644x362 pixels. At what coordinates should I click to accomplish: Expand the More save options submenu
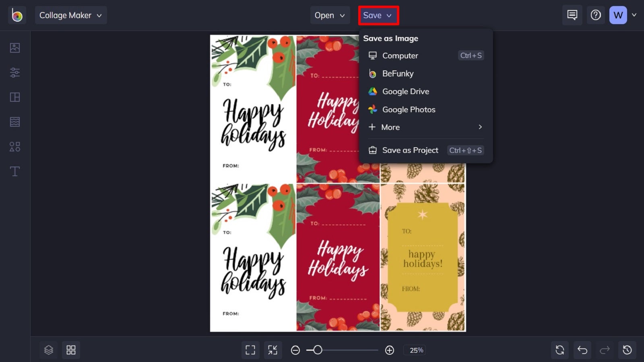(x=425, y=127)
